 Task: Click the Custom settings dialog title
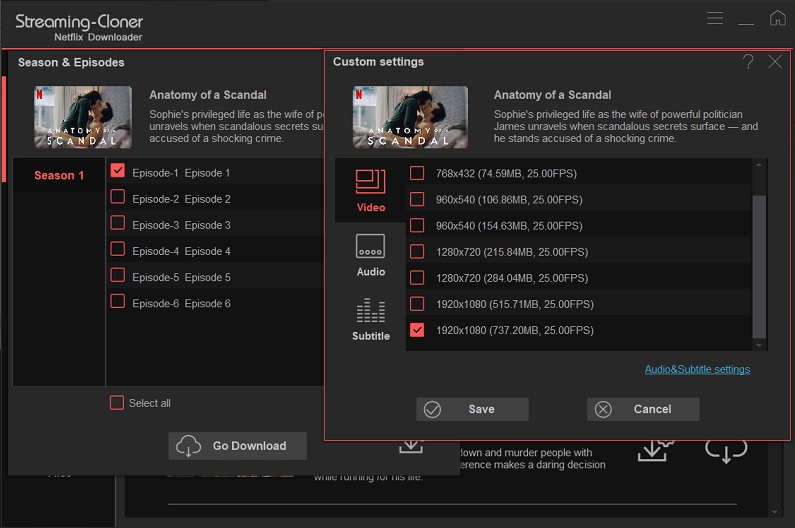pos(378,62)
